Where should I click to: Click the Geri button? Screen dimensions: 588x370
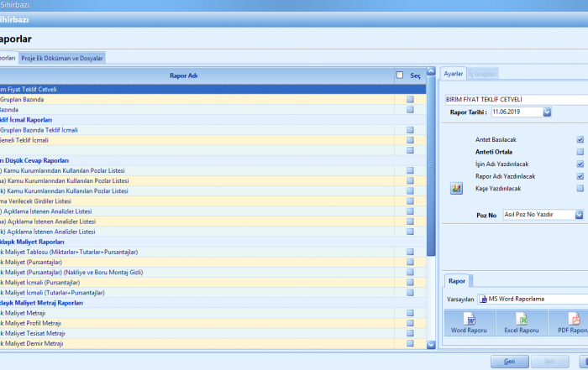coord(508,361)
